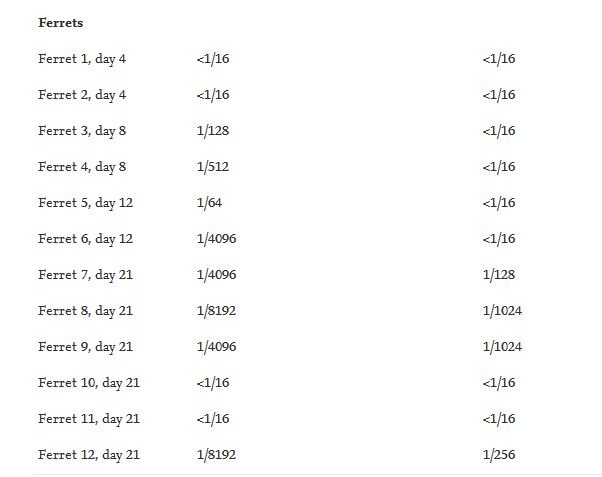Click the 1/512 value for Ferret 4
The height and width of the screenshot is (477, 602).
(213, 167)
